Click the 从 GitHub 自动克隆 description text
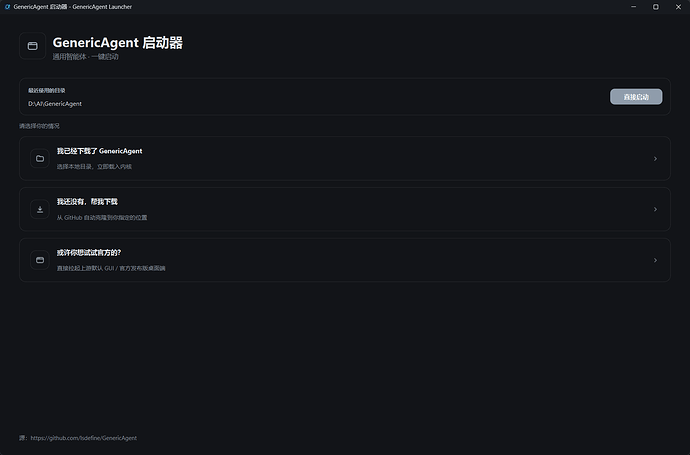The height and width of the screenshot is (455, 690). 102,217
